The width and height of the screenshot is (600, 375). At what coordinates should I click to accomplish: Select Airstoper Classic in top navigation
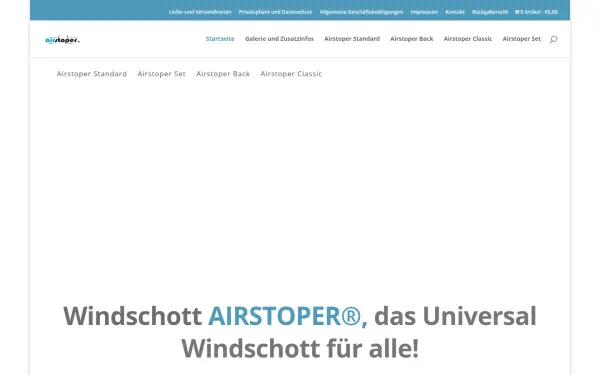click(x=468, y=39)
